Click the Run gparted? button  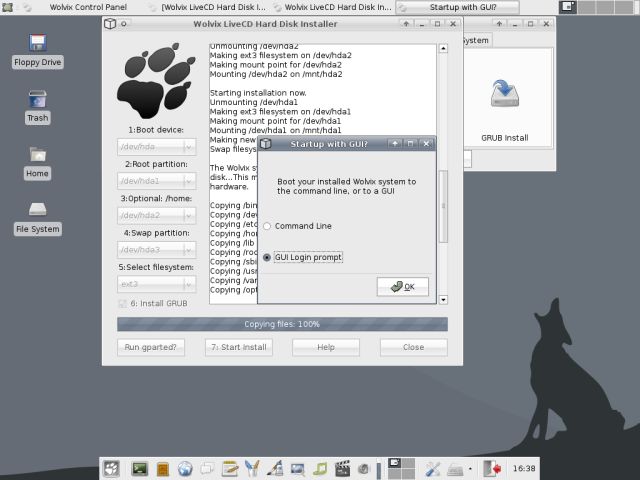coord(151,347)
